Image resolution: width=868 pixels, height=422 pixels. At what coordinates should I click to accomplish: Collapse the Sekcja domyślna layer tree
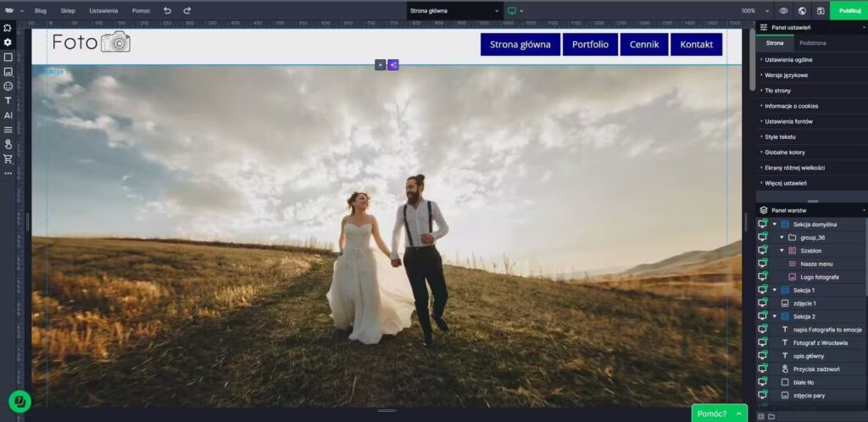[x=775, y=224]
